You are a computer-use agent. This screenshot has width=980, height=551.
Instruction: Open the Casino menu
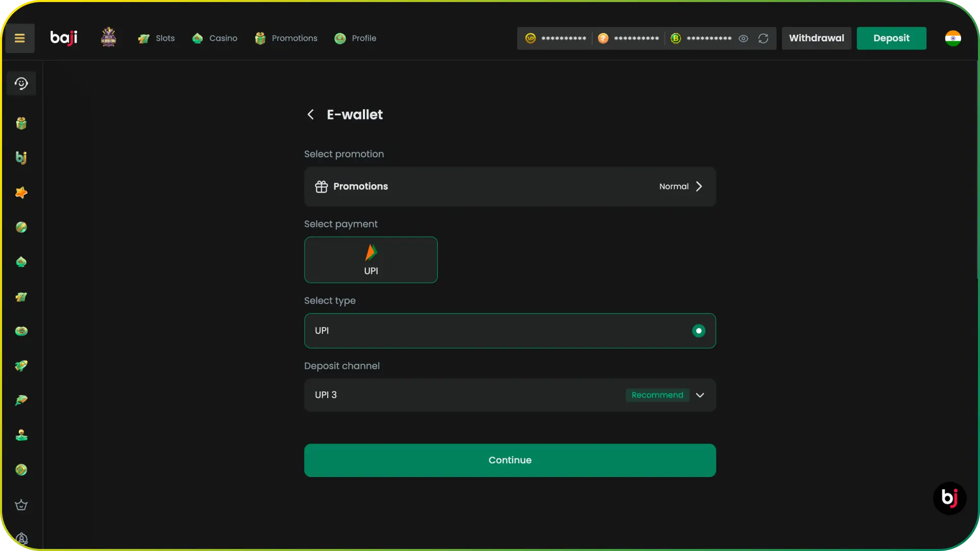214,38
